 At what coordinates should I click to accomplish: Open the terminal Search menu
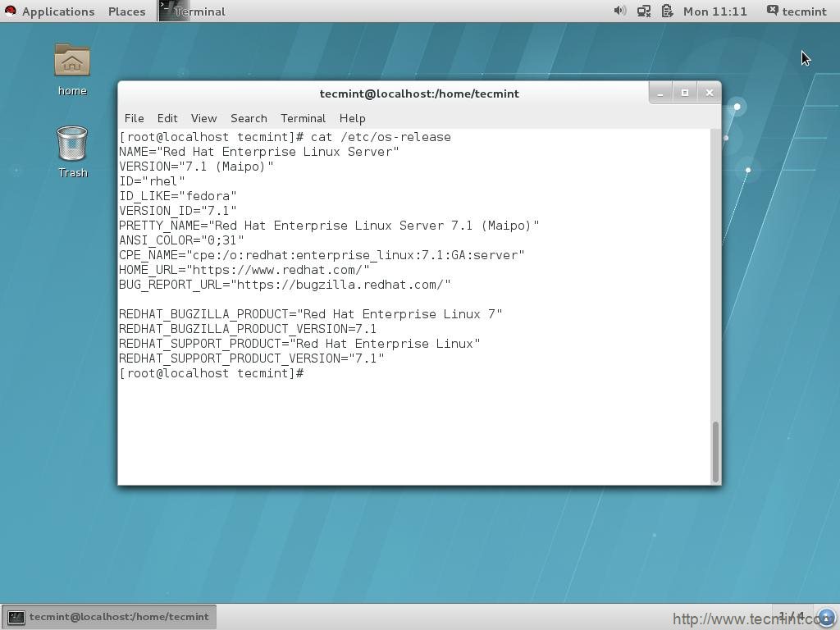(249, 118)
